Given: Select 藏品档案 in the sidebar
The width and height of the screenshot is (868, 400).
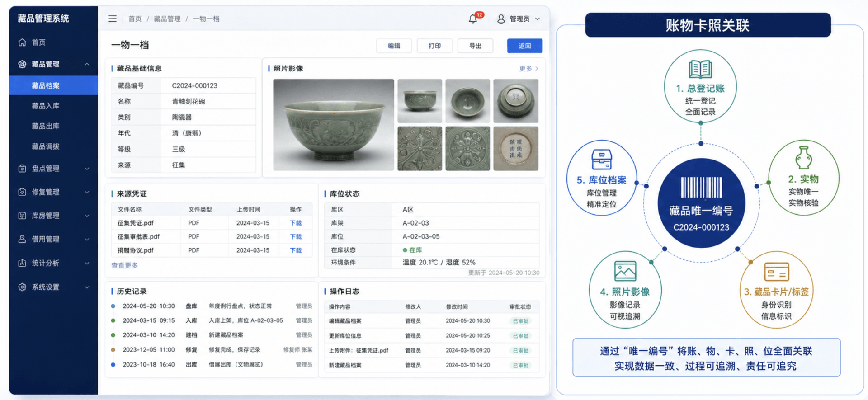Looking at the screenshot, I should coord(53,85).
